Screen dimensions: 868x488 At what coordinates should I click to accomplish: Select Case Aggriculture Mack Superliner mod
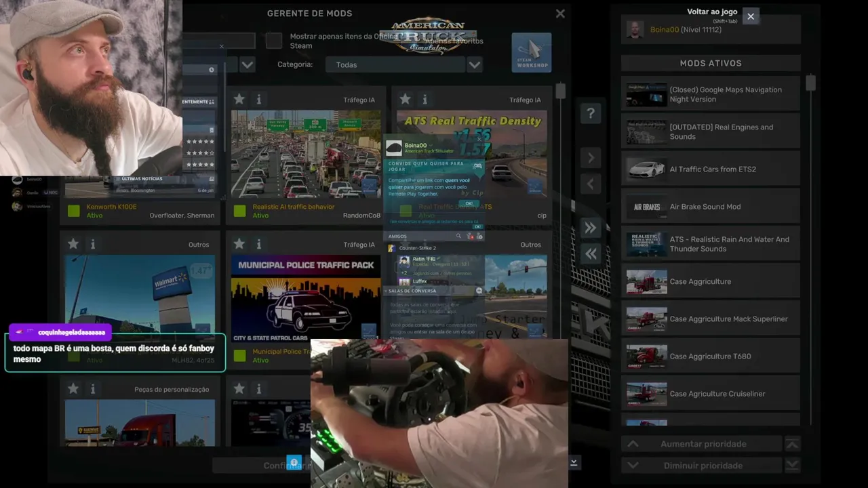pos(711,319)
